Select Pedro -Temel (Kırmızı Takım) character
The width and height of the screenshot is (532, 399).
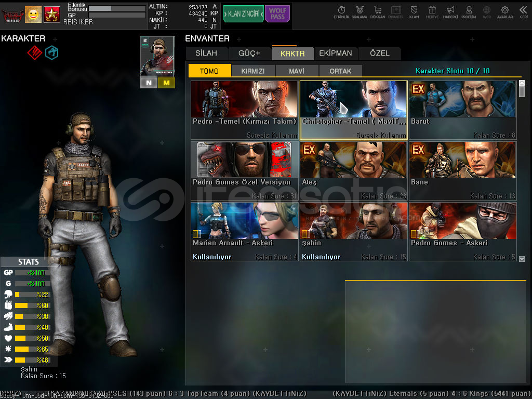click(x=244, y=110)
